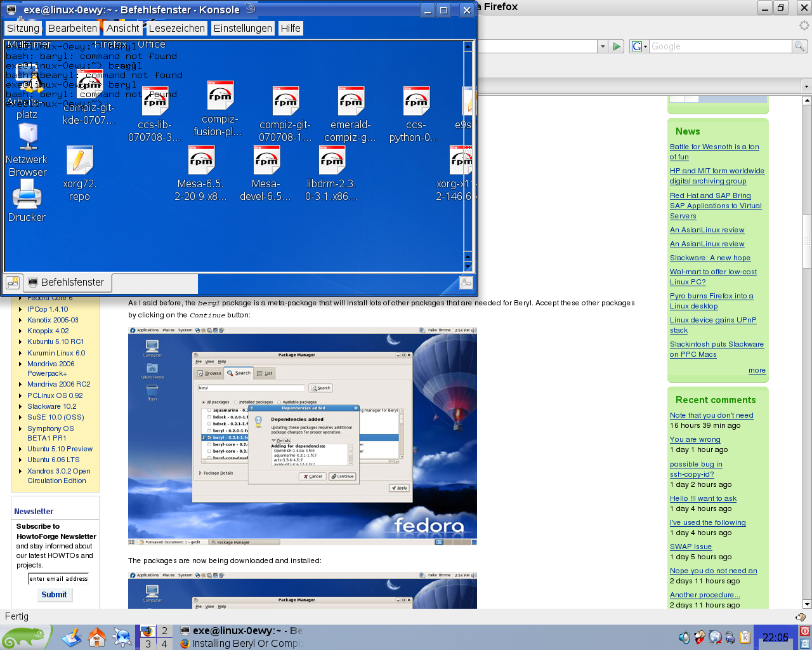Open the Hilfe menu in Konsole
This screenshot has width=812, height=650.
[x=291, y=29]
